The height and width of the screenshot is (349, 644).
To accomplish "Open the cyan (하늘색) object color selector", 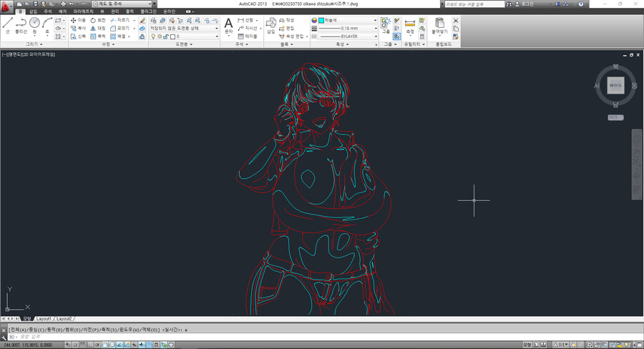I will tap(346, 20).
